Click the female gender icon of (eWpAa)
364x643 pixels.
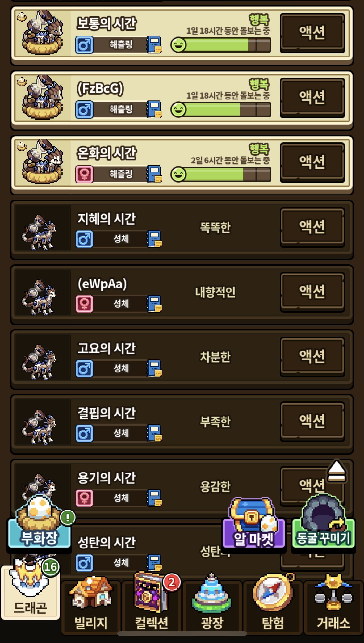[84, 304]
